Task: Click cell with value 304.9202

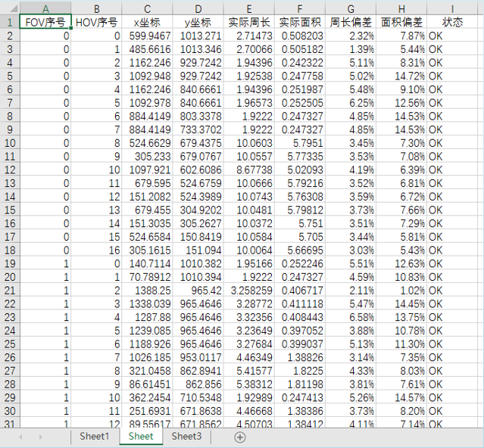Action: (x=198, y=210)
